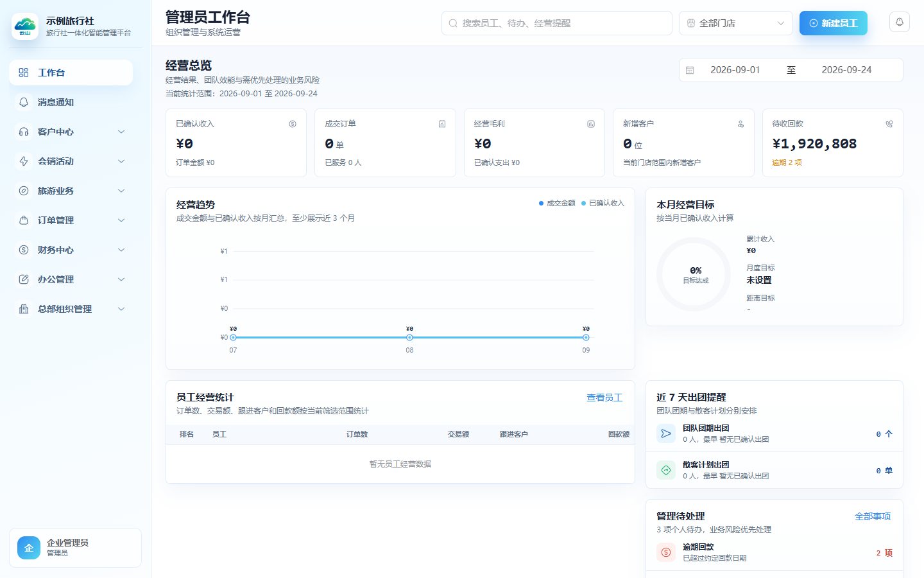Toggle the 已确认收入 legend series

(x=603, y=203)
